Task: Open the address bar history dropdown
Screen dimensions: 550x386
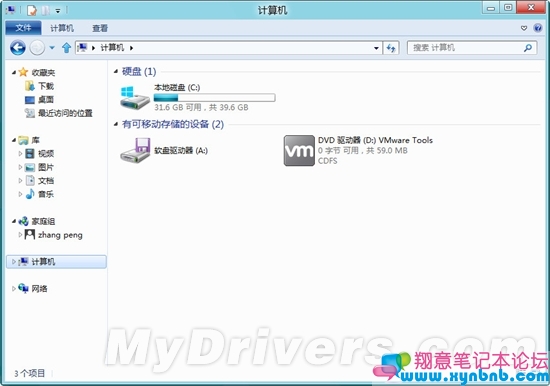Action: (376, 48)
